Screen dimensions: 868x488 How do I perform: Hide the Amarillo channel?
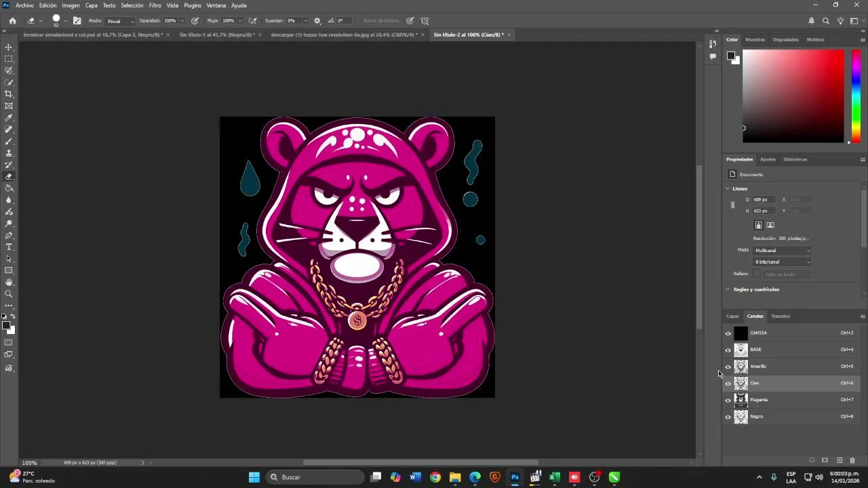click(x=728, y=367)
